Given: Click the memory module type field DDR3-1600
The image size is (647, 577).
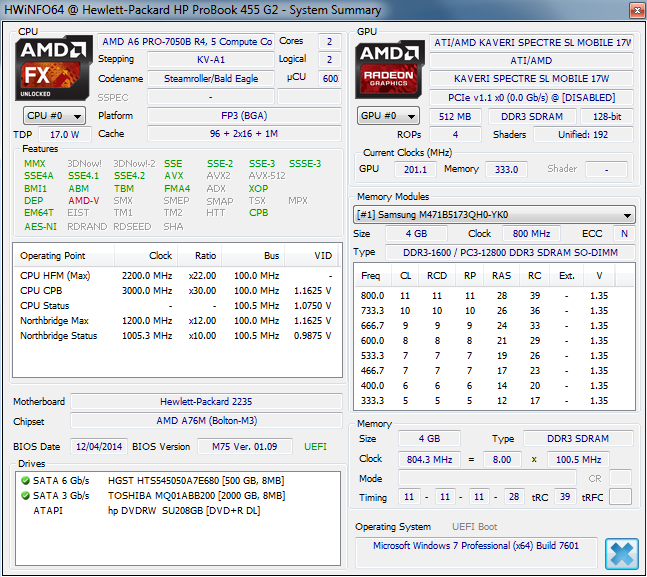Looking at the screenshot, I should (x=510, y=253).
